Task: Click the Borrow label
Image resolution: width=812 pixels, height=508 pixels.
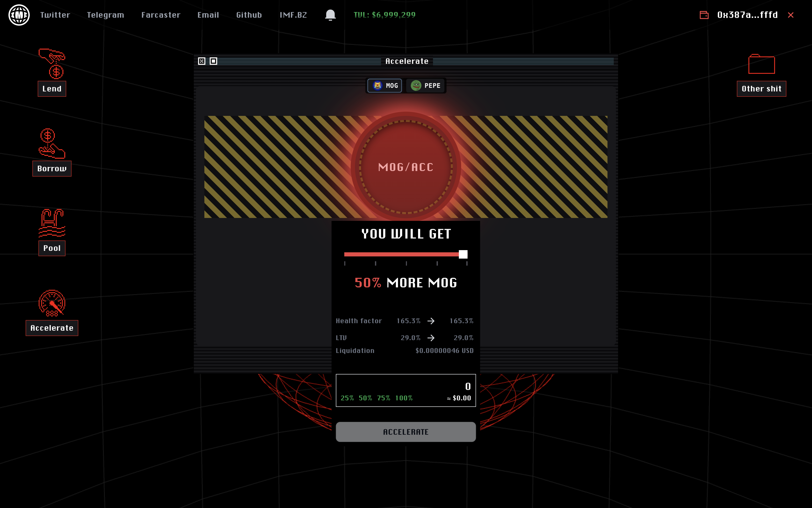Action: tap(52, 169)
